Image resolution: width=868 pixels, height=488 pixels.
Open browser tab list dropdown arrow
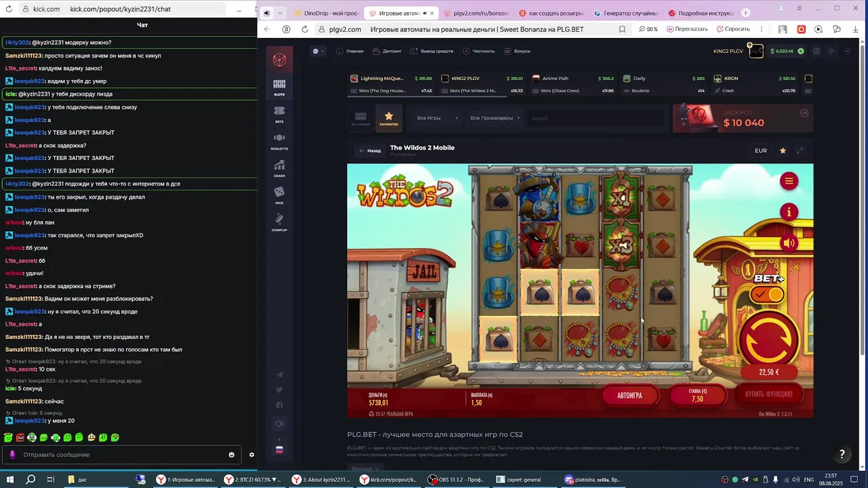[x=280, y=13]
